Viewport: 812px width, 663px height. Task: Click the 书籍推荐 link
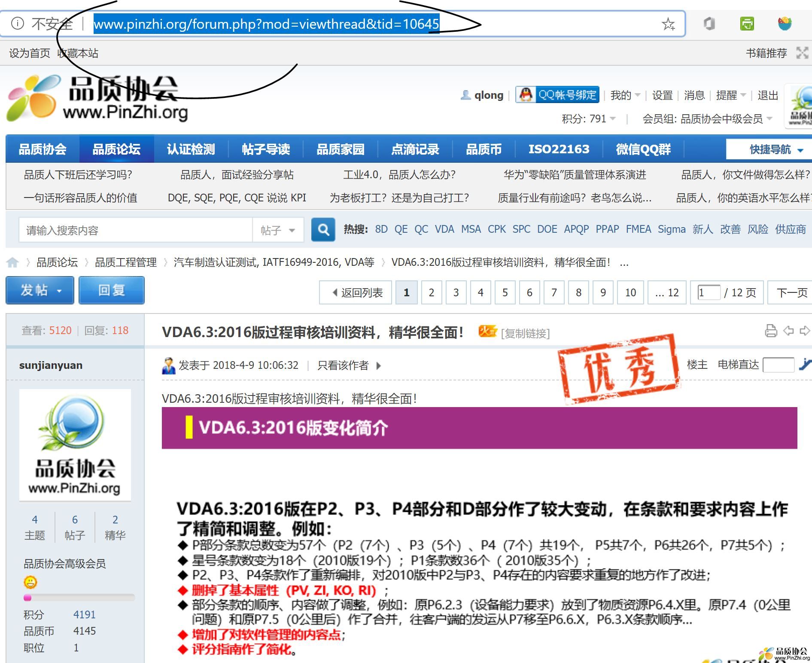pyautogui.click(x=766, y=53)
